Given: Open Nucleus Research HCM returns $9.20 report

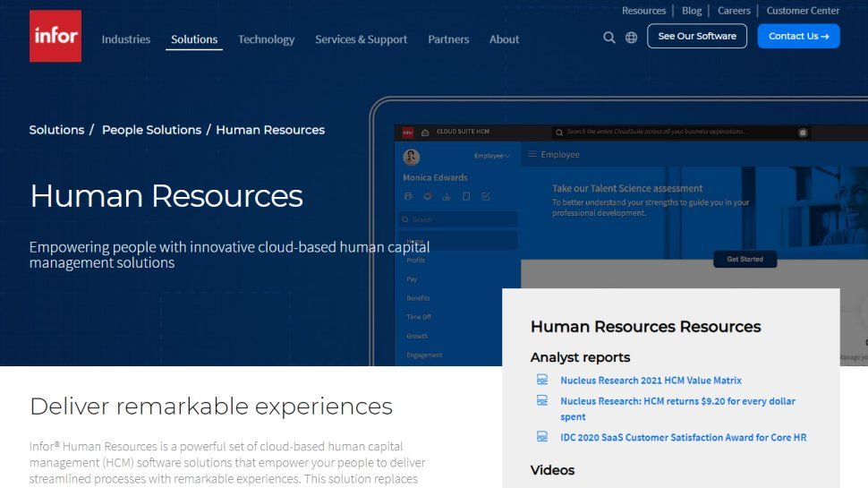Looking at the screenshot, I should pos(677,408).
